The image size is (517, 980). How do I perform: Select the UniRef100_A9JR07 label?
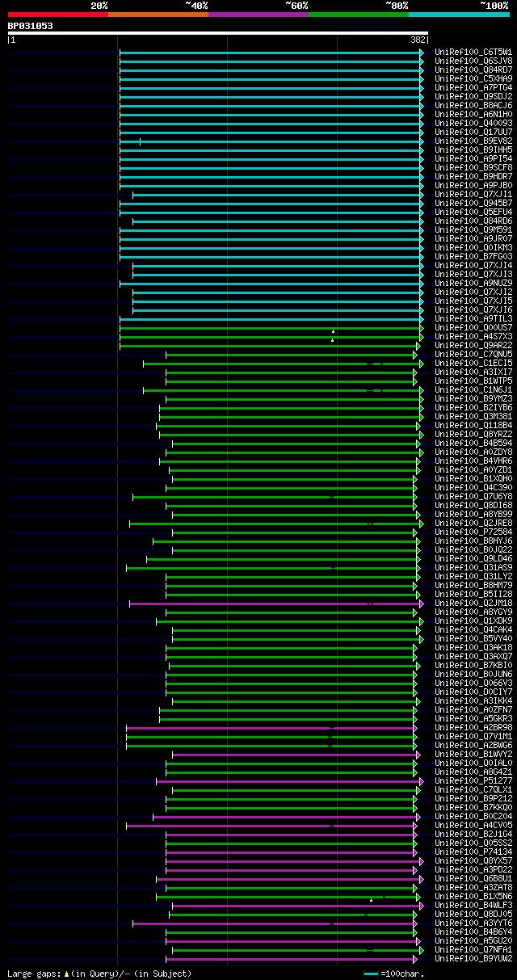pos(473,238)
